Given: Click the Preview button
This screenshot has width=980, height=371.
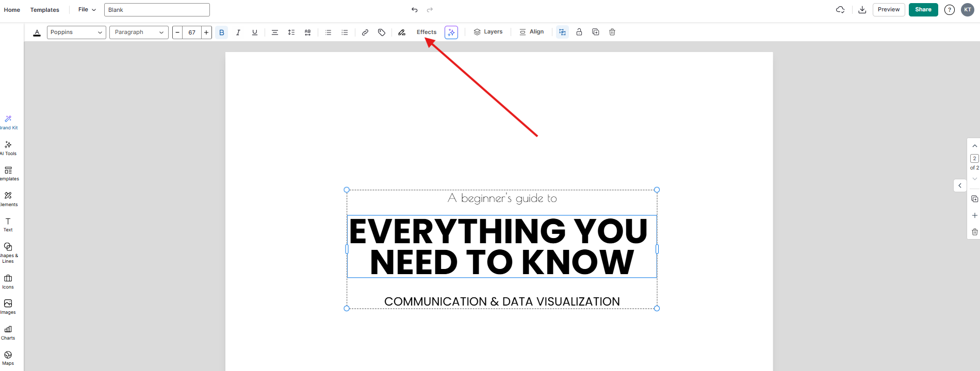Looking at the screenshot, I should [888, 10].
